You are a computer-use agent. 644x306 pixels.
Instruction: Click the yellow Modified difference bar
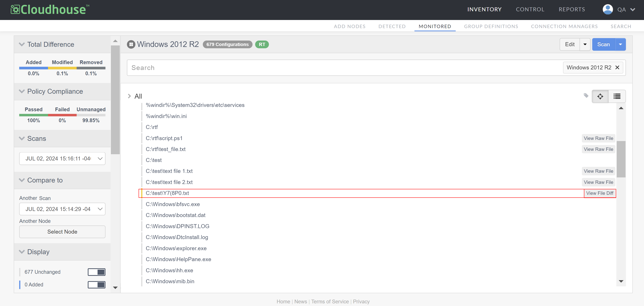click(x=62, y=68)
